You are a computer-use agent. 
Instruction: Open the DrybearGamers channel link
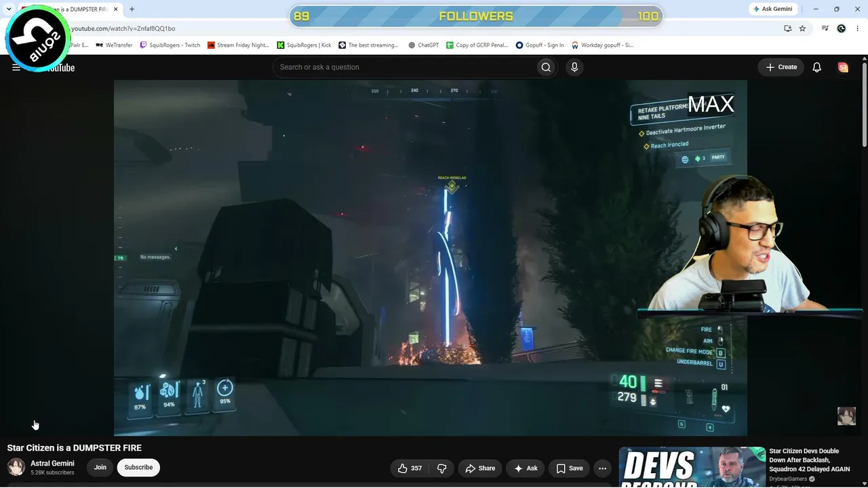(788, 479)
